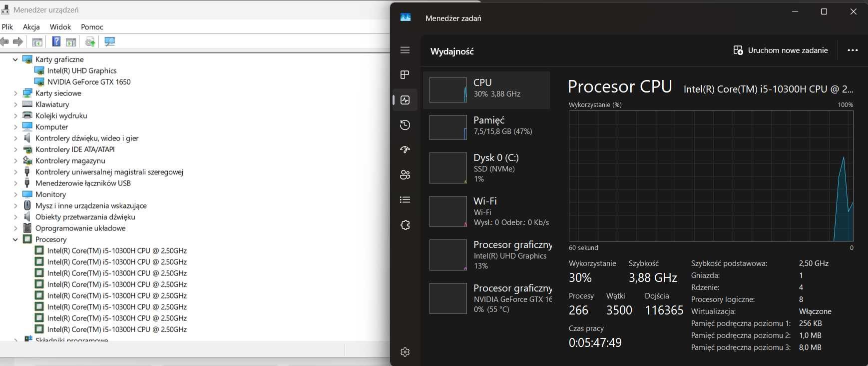Screen dimensions: 868x366
Task: Select Procesor graficzny NVIDIA GeForce GTX entry
Action: pyautogui.click(x=486, y=298)
